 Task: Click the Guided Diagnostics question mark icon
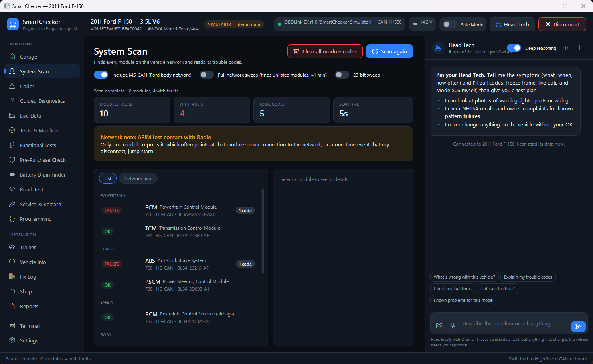[12, 101]
